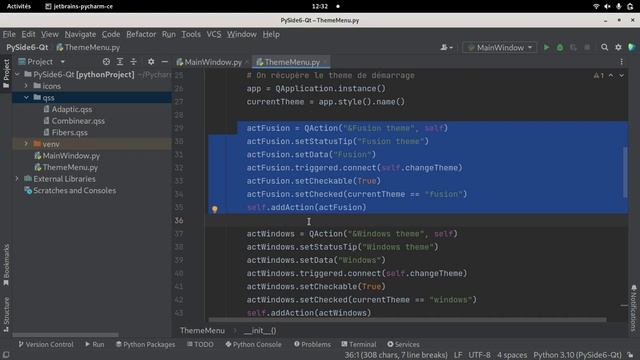Click the Wi-Fi network icon in top bar

(596, 6)
